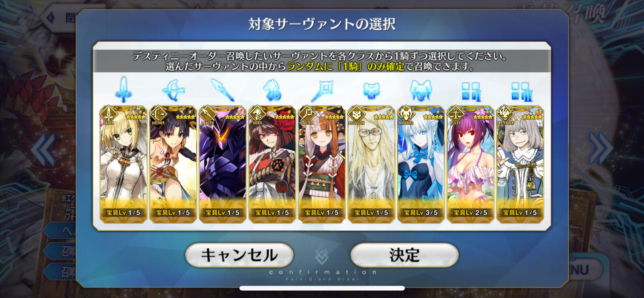The height and width of the screenshot is (298, 644).
Task: Choose the Rider servant card
Action: tap(272, 164)
